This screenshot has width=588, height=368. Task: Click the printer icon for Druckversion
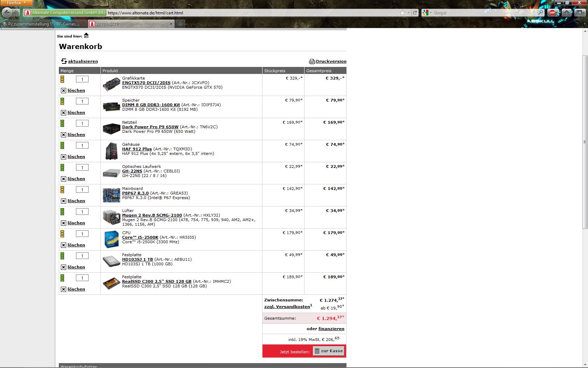pyautogui.click(x=312, y=61)
